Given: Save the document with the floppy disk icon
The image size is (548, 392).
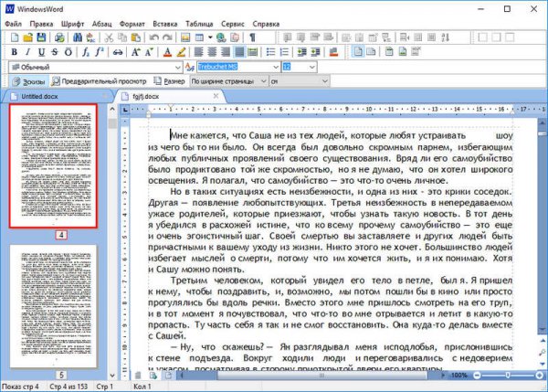Looking at the screenshot, I should tap(41, 37).
